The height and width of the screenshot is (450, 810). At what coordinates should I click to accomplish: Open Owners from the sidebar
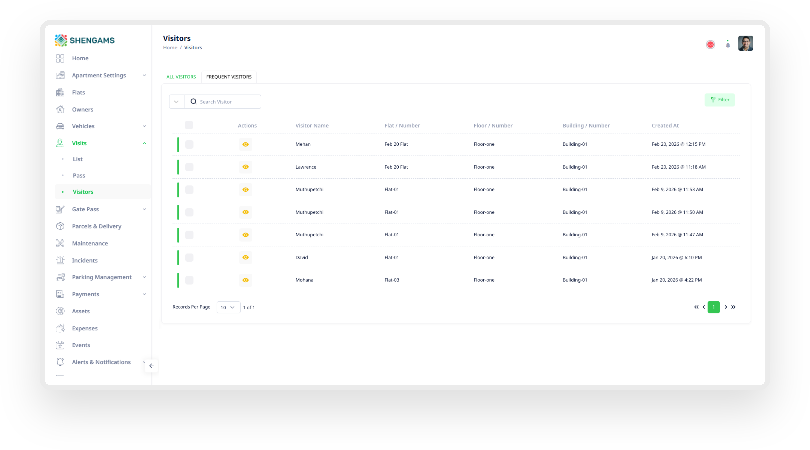coord(82,110)
